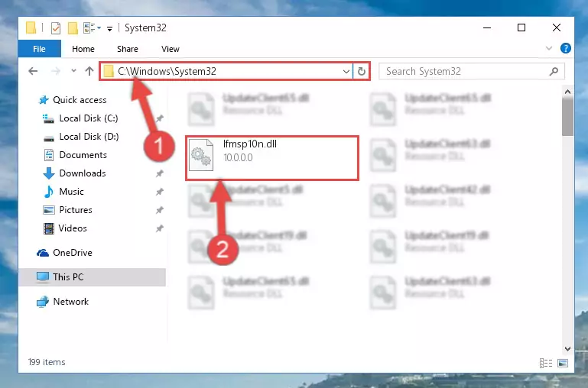The width and height of the screenshot is (588, 388).
Task: Select the lfmsp10n.dll file
Action: (x=272, y=158)
